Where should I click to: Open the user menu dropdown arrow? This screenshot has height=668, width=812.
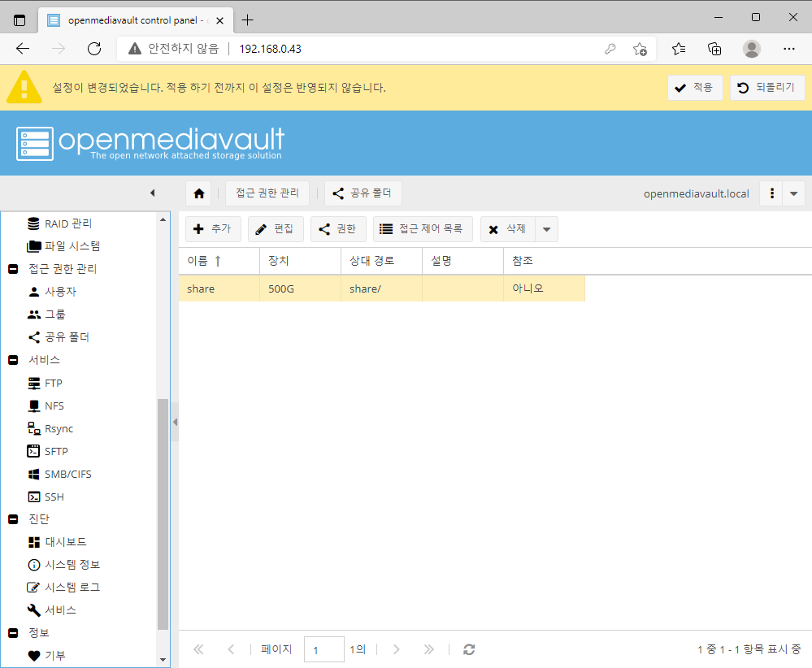coord(793,193)
